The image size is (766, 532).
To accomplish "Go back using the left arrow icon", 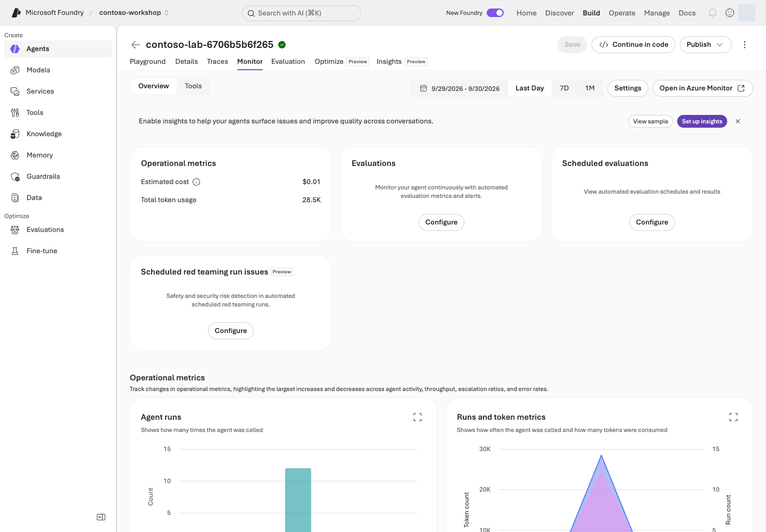I will (136, 45).
